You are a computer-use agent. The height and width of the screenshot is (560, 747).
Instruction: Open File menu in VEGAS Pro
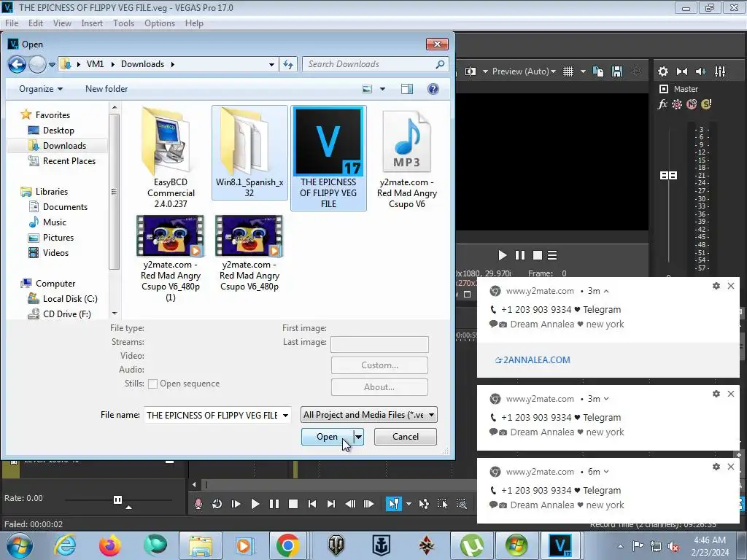(x=12, y=23)
